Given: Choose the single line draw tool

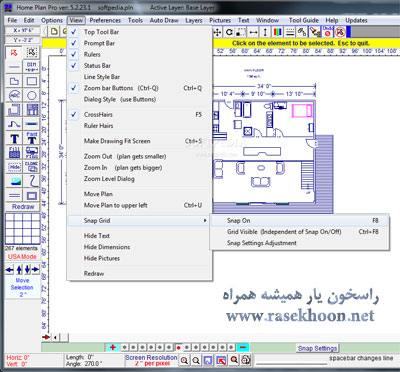Looking at the screenshot, I should 14,67.
